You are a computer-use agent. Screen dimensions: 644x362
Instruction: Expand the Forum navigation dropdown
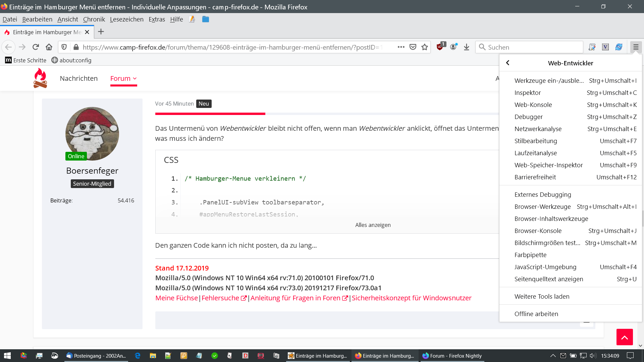point(123,78)
